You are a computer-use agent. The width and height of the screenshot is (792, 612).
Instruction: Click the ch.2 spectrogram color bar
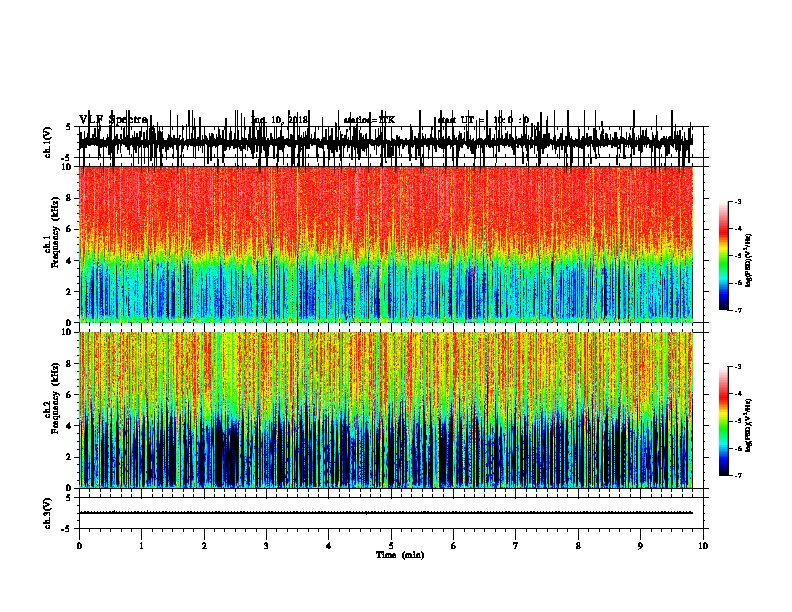point(723,421)
